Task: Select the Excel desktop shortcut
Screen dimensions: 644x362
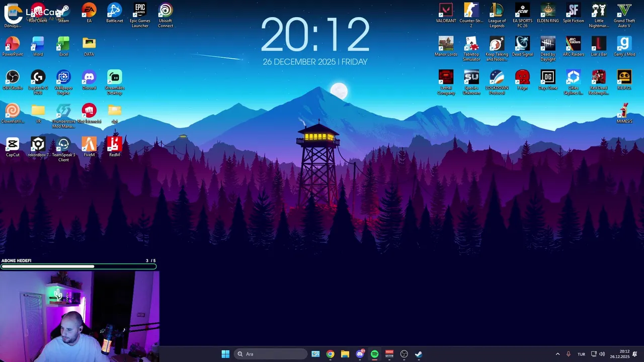Action: (63, 46)
